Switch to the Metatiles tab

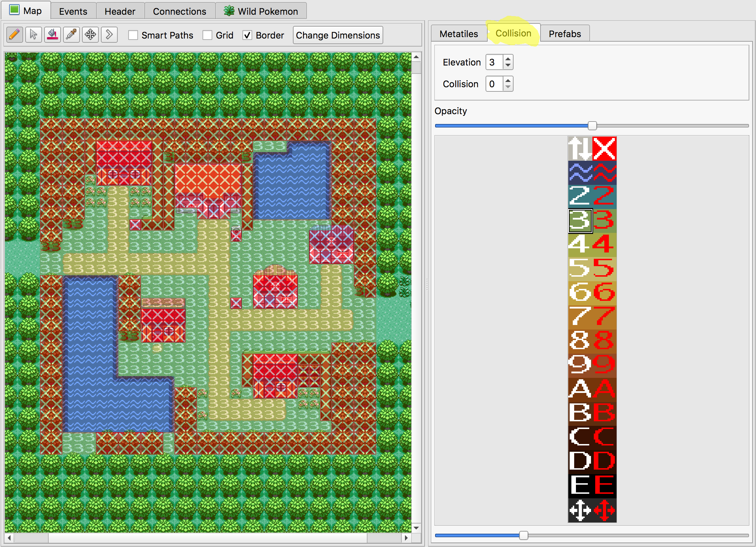click(x=459, y=34)
